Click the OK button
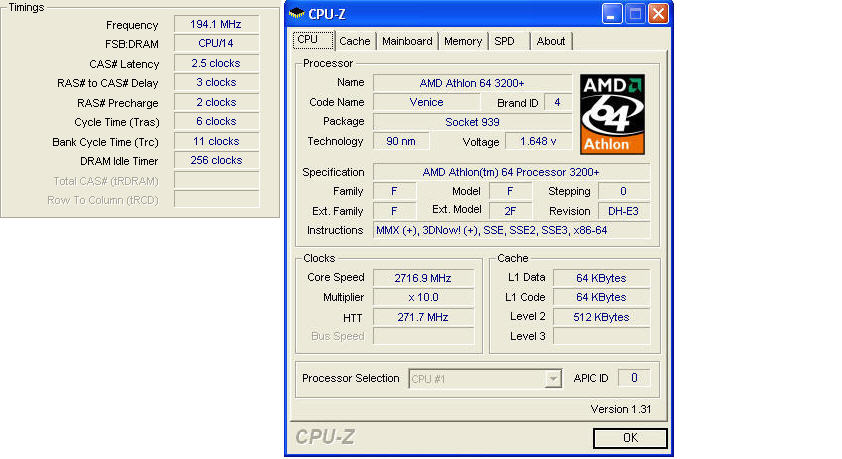842x459 pixels. pyautogui.click(x=630, y=438)
